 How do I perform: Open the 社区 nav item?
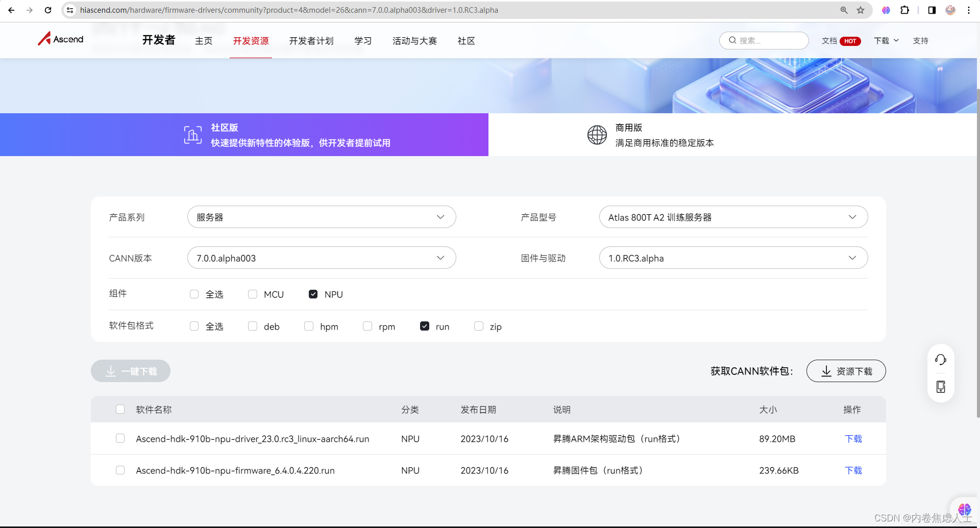tap(467, 41)
